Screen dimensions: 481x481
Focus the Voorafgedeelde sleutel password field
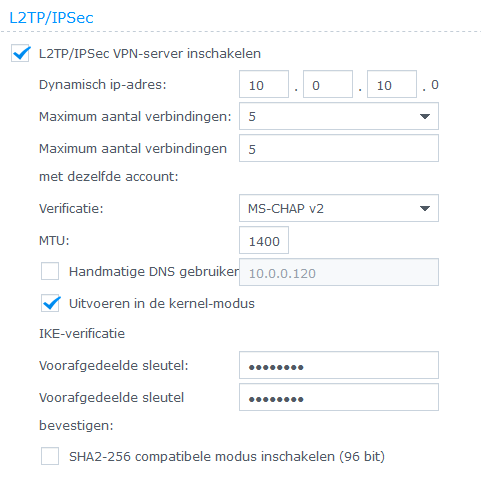pyautogui.click(x=339, y=365)
